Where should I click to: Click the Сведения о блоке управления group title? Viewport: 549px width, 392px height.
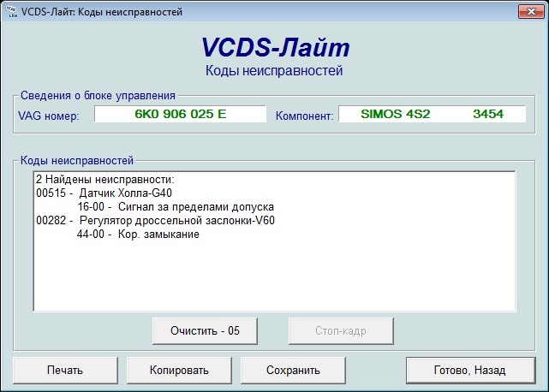coord(98,96)
